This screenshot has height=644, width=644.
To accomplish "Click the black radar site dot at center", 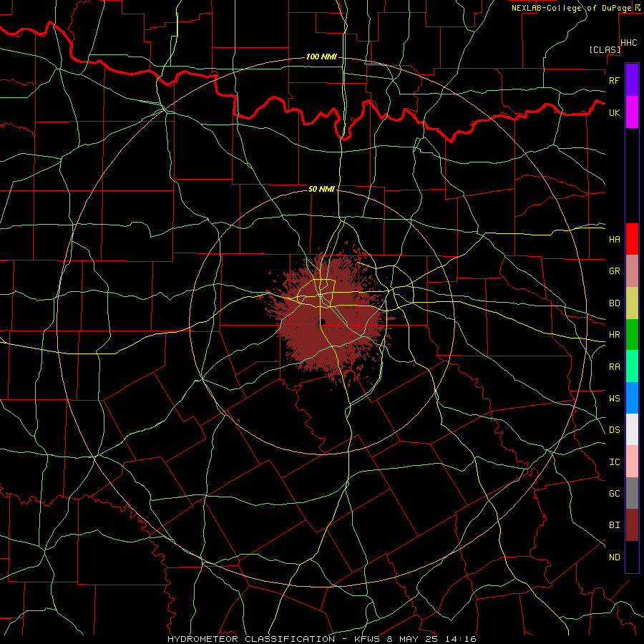I will [323, 321].
